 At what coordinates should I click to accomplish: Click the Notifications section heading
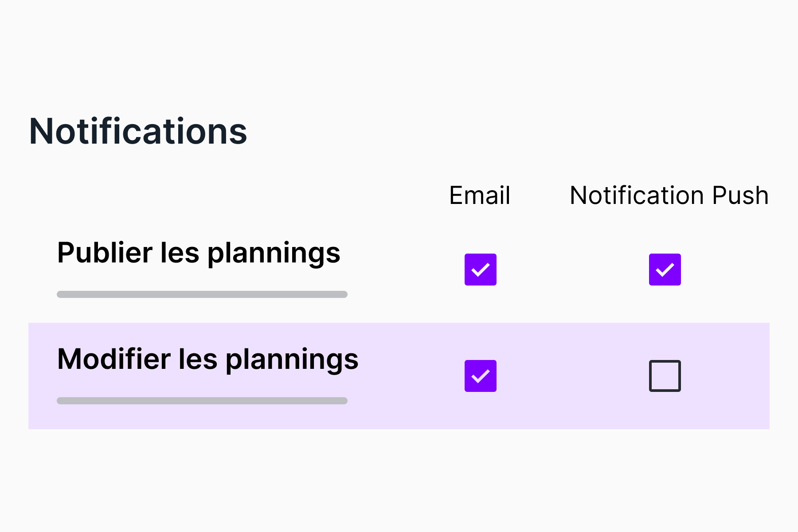[x=138, y=131]
